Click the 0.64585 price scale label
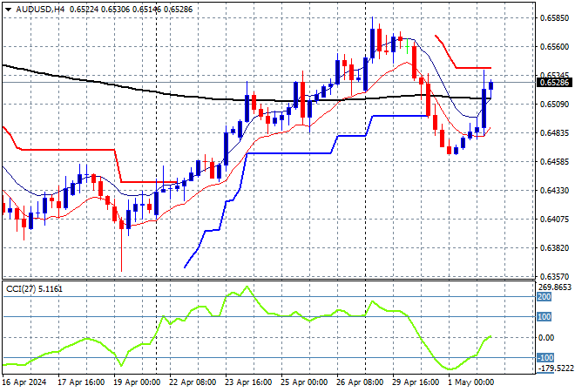Viewport: 575px width, 392px height. tap(554, 162)
